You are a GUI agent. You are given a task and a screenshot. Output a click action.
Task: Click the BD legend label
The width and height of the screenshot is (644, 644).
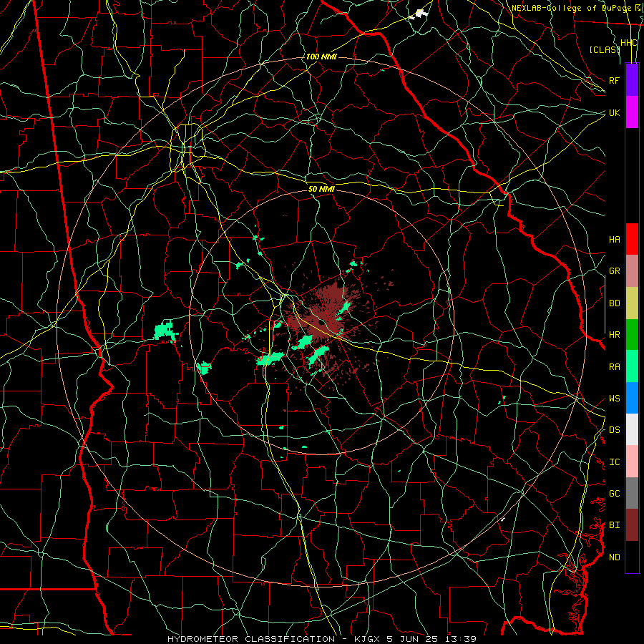point(614,303)
